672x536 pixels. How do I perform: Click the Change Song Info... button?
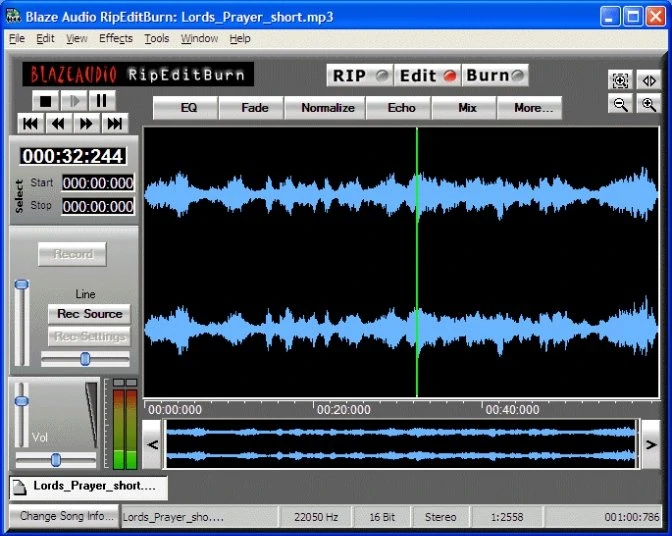65,516
